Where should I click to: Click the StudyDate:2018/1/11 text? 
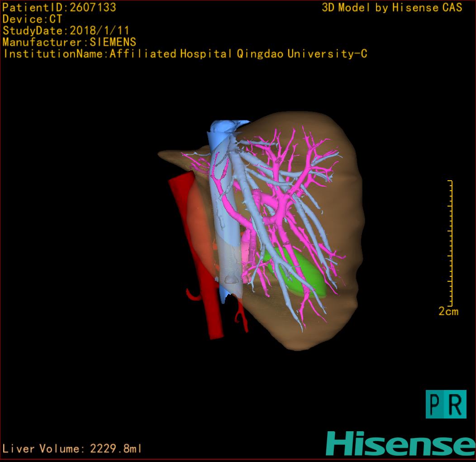coord(66,31)
